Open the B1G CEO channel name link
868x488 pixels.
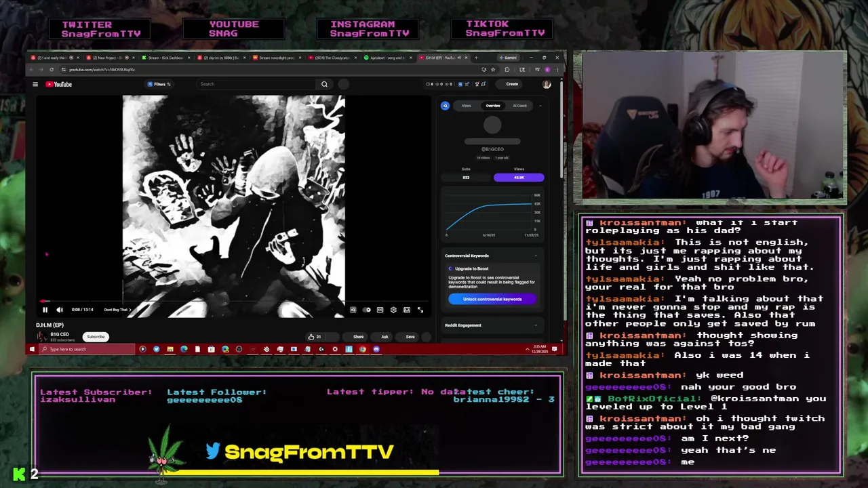coord(60,334)
